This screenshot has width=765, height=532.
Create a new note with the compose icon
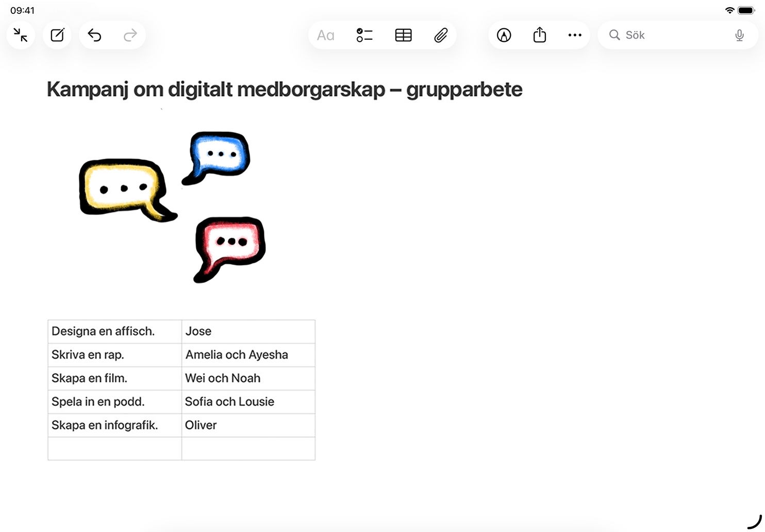click(x=57, y=35)
